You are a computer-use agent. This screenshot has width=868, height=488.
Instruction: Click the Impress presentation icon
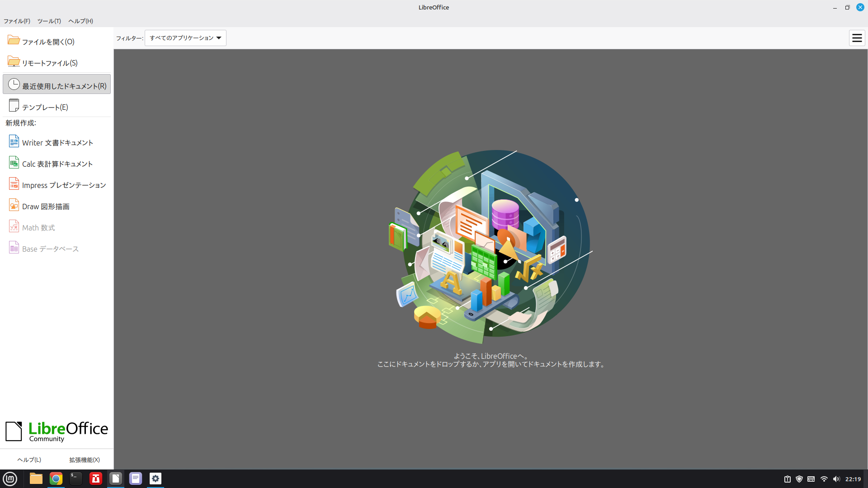(14, 184)
